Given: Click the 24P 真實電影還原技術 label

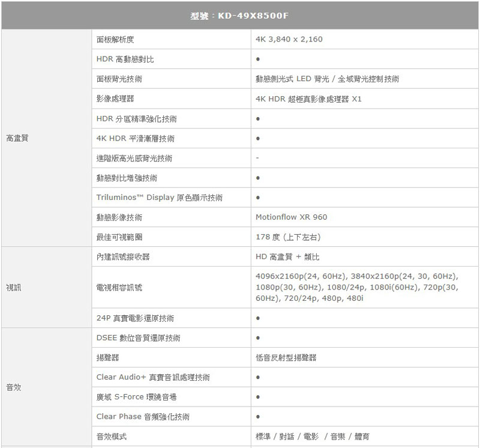Looking at the screenshot, I should [x=135, y=318].
